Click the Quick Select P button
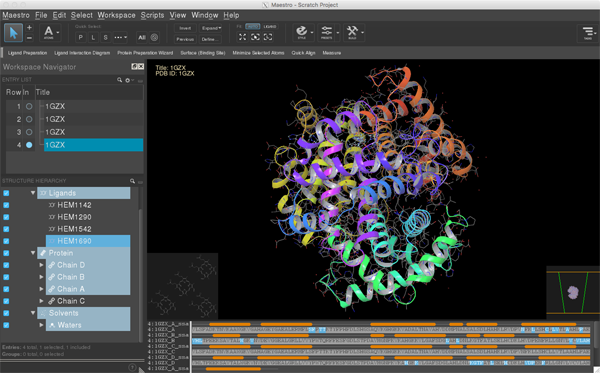 tap(80, 37)
